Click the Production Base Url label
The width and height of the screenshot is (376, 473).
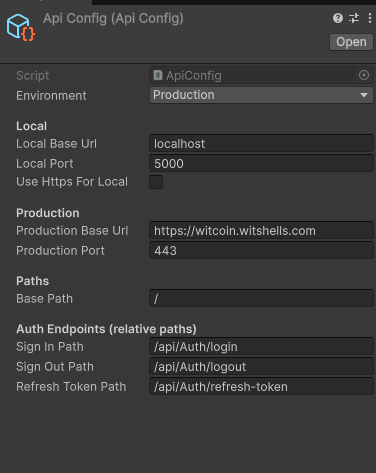[72, 231]
